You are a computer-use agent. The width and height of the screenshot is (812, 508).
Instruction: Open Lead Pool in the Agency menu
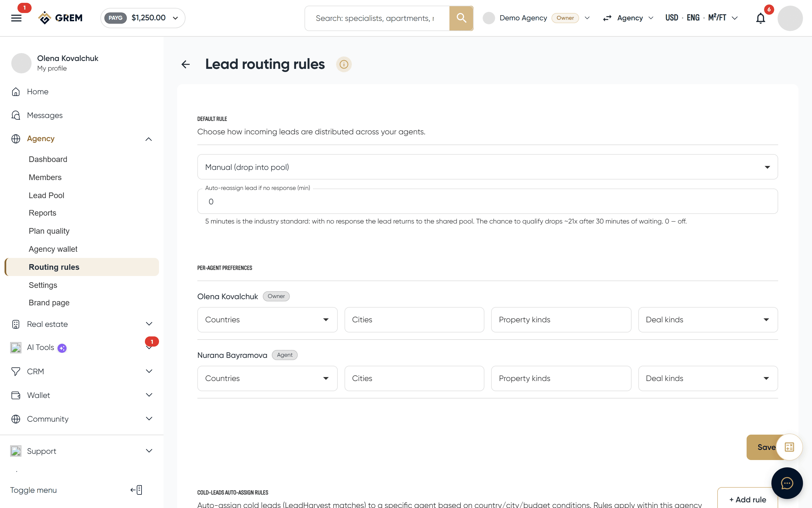point(46,195)
